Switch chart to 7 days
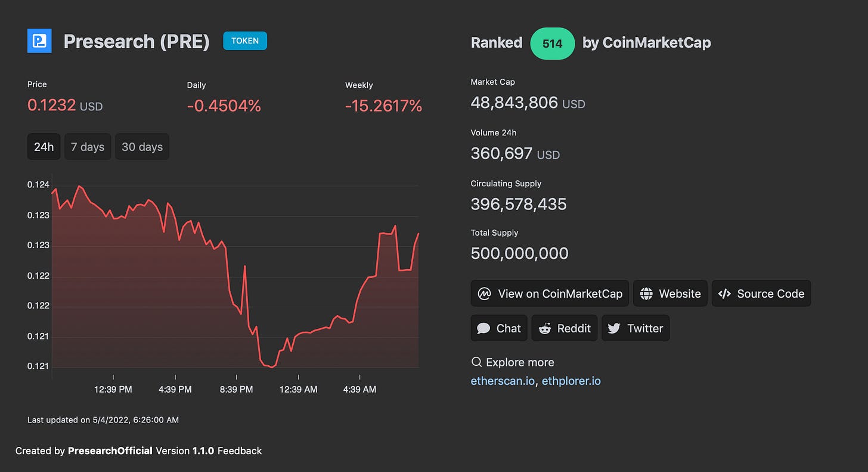This screenshot has height=472, width=868. 88,147
